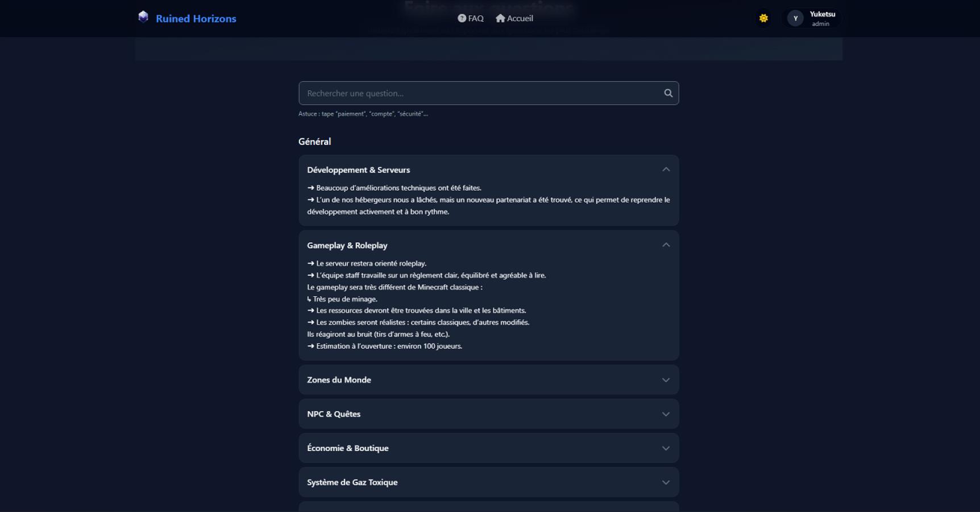This screenshot has height=512, width=980.
Task: Expand the Système de Gaz Toxique chevron
Action: point(666,482)
